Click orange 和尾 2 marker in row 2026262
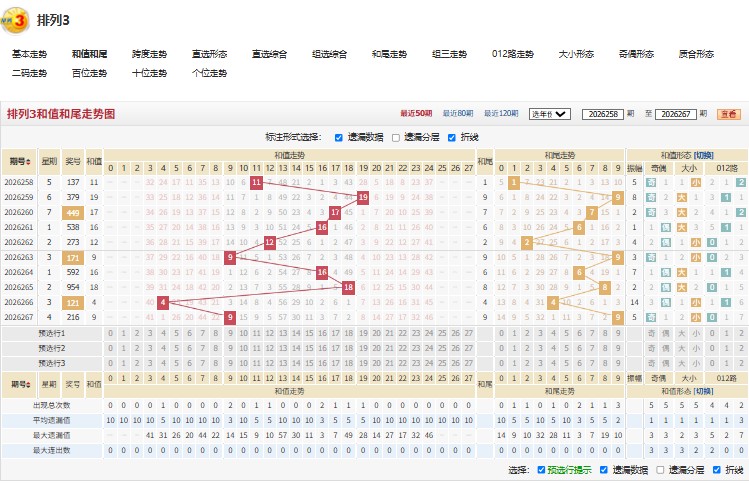This screenshot has width=749, height=483. [527, 242]
